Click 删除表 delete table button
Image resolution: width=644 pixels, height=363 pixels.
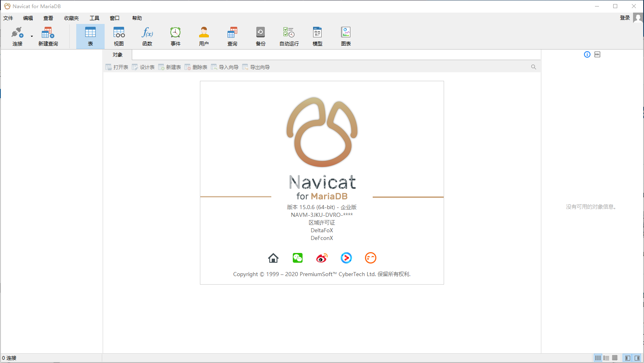(196, 67)
